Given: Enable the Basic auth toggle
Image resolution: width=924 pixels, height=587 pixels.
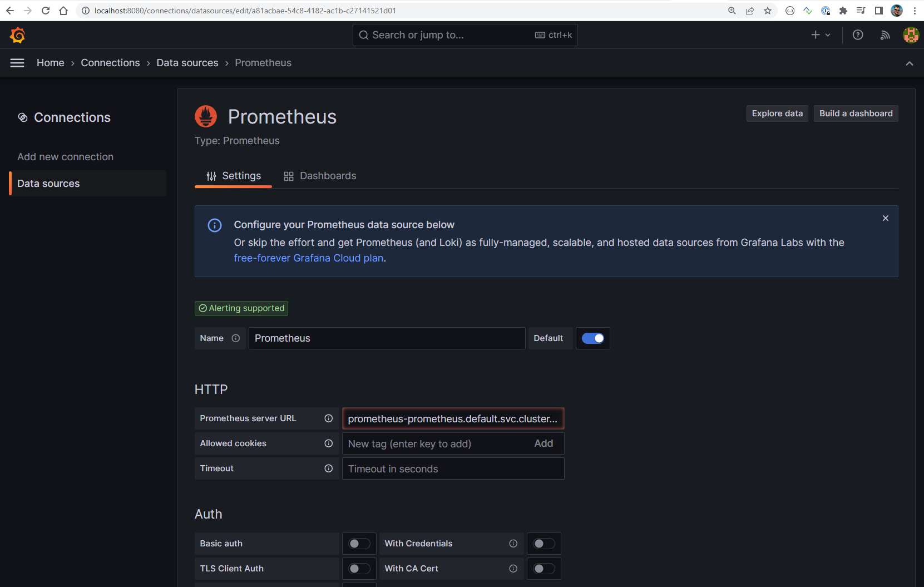Looking at the screenshot, I should tap(359, 544).
